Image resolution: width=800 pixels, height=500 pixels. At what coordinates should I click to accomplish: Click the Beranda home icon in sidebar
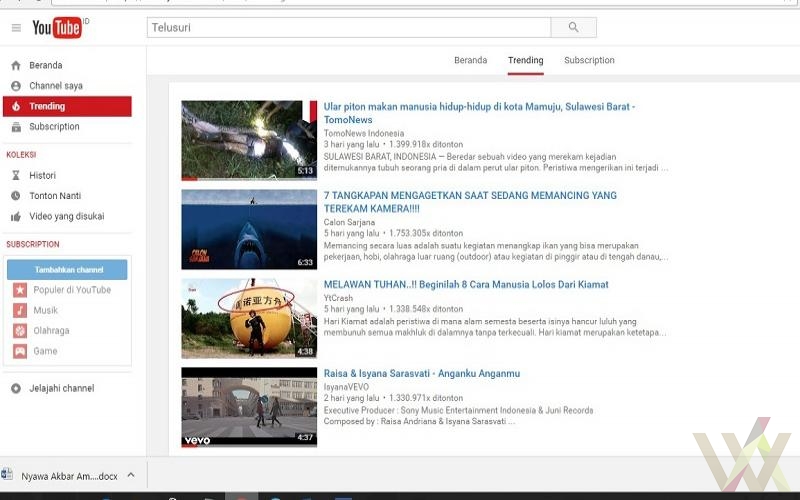tap(16, 65)
